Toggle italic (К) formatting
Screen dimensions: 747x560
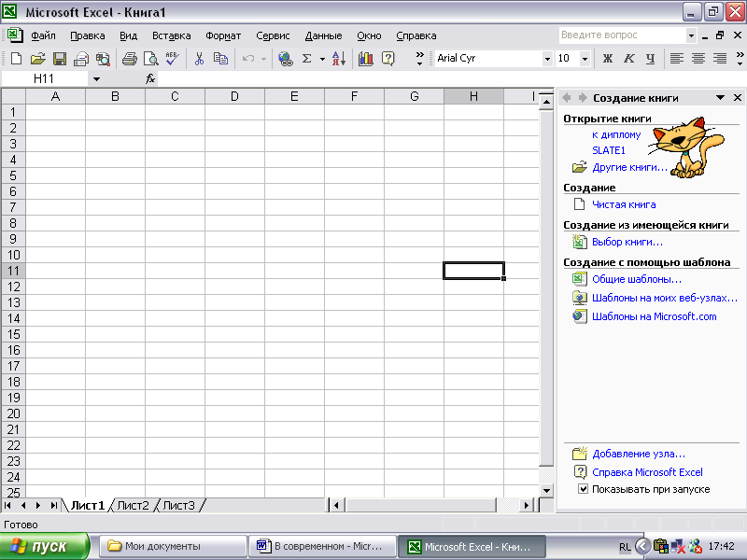point(628,59)
